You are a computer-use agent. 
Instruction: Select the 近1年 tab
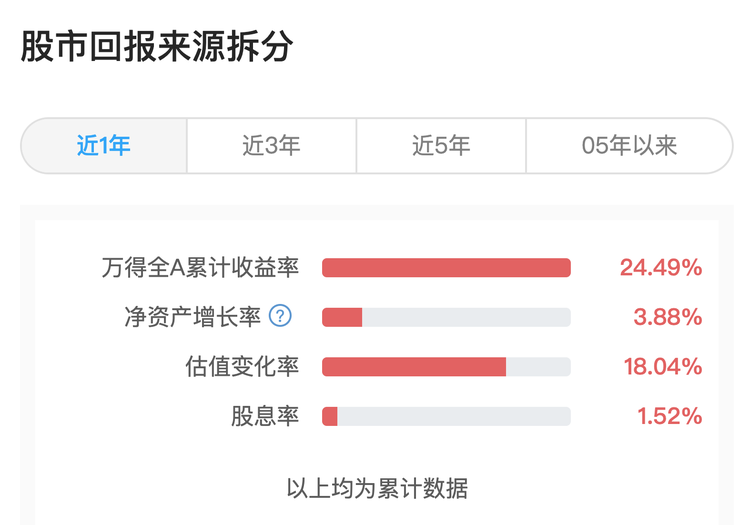(x=104, y=146)
